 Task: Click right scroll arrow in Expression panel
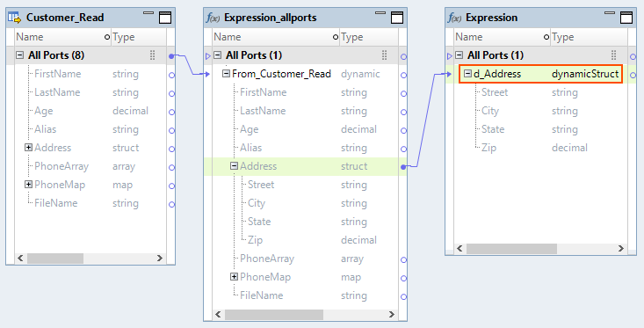click(620, 249)
